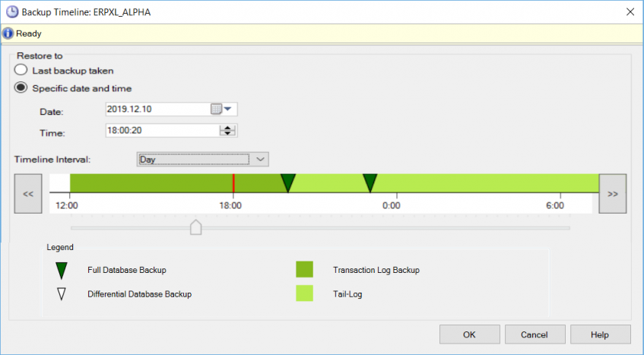This screenshot has height=355, width=644.
Task: Open the Date field dropdown arrow
Action: 227,109
